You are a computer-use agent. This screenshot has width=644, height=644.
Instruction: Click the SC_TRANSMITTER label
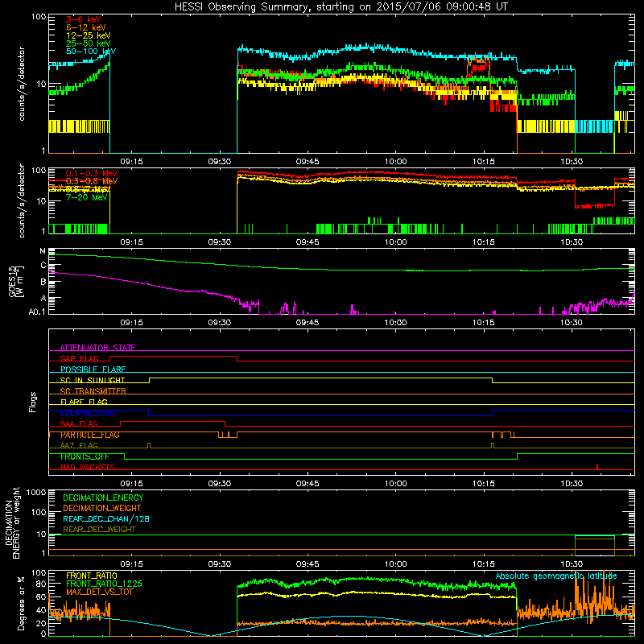[93, 391]
